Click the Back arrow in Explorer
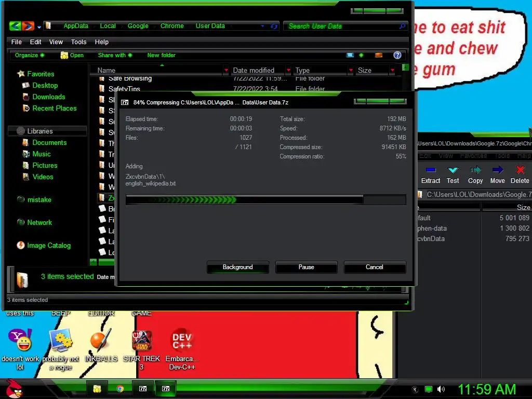This screenshot has height=399, width=532. pos(15,26)
